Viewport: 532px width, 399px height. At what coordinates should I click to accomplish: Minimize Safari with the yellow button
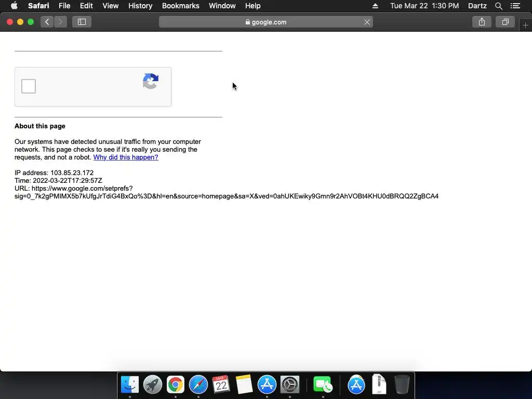pyautogui.click(x=20, y=22)
